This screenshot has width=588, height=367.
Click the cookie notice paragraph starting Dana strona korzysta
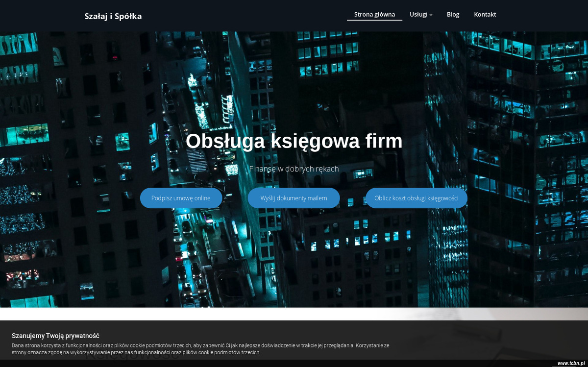(200, 349)
